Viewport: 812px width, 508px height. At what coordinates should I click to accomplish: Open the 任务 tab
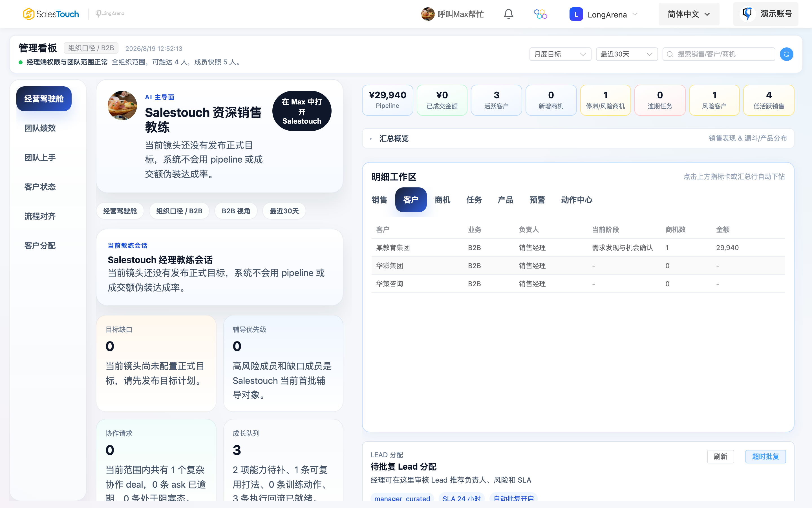(x=474, y=200)
